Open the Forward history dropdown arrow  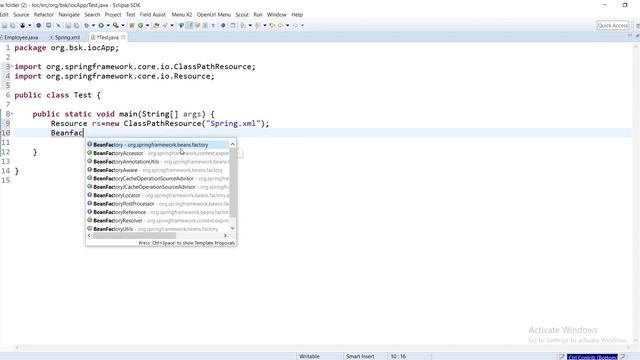pyautogui.click(x=302, y=25)
